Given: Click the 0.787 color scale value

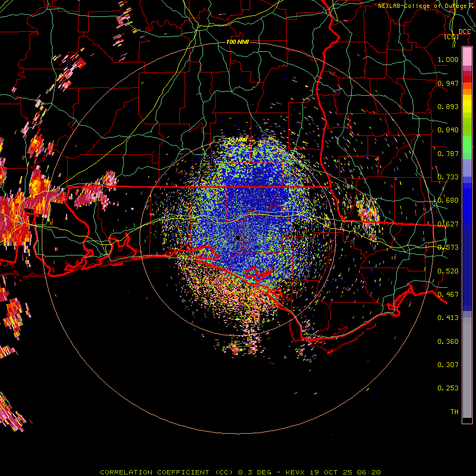Looking at the screenshot, I should point(448,153).
